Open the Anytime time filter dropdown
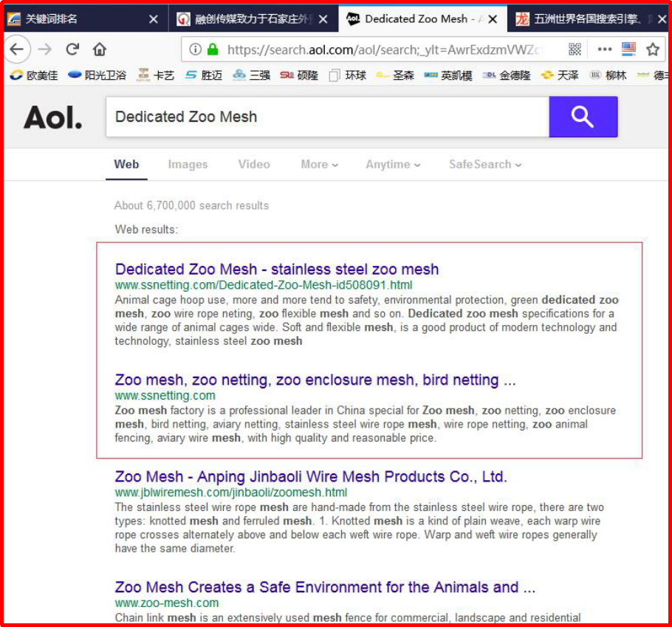Image resolution: width=672 pixels, height=627 pixels. click(x=393, y=165)
